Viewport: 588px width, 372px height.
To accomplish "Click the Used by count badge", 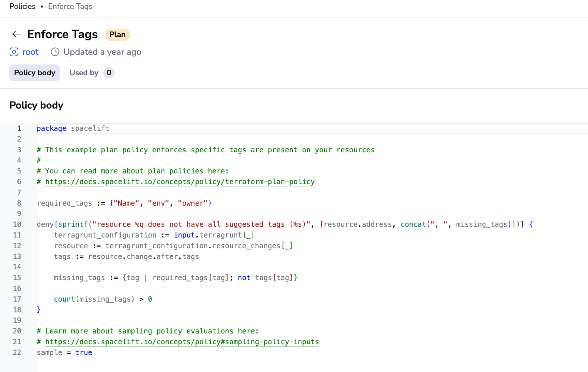I will (109, 73).
